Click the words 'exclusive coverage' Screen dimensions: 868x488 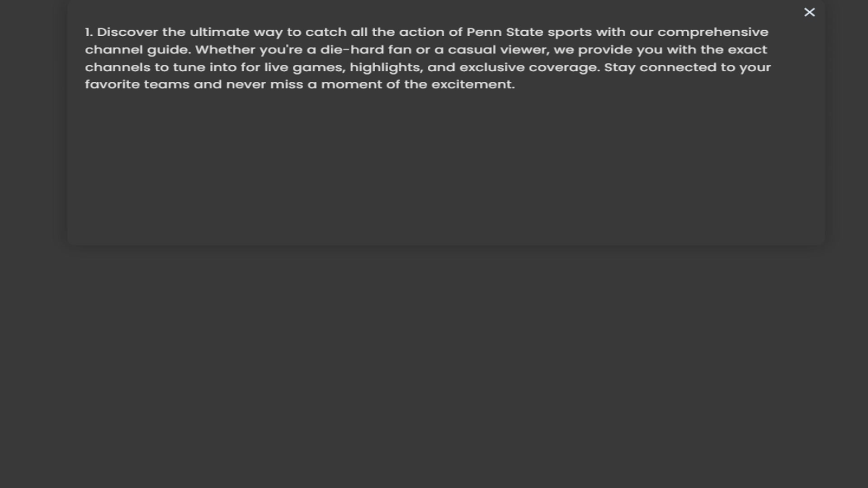(x=529, y=68)
